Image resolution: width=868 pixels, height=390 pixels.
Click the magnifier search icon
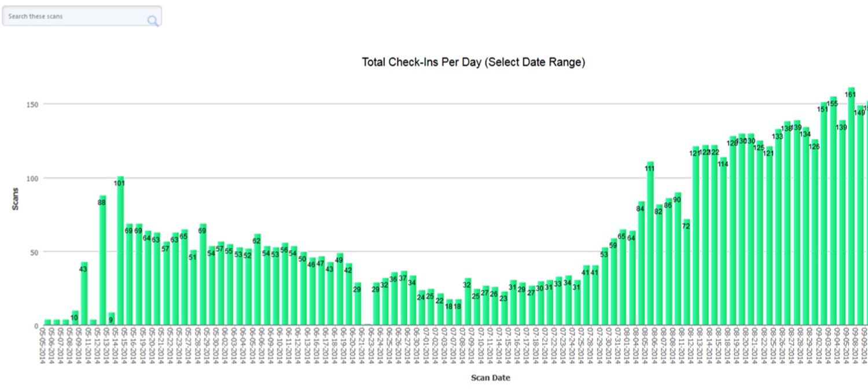coord(153,21)
